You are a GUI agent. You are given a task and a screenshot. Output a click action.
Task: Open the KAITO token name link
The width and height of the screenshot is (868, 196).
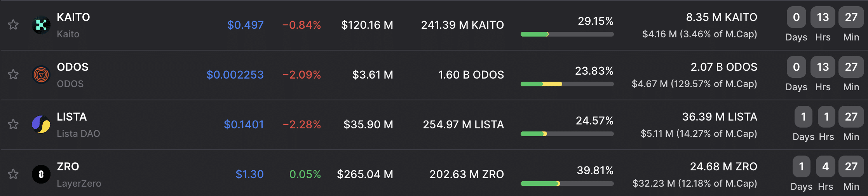pyautogui.click(x=73, y=17)
